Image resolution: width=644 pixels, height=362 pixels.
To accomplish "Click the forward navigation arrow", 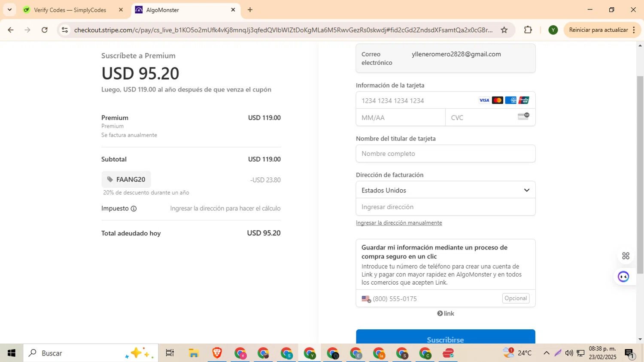I will [x=27, y=30].
